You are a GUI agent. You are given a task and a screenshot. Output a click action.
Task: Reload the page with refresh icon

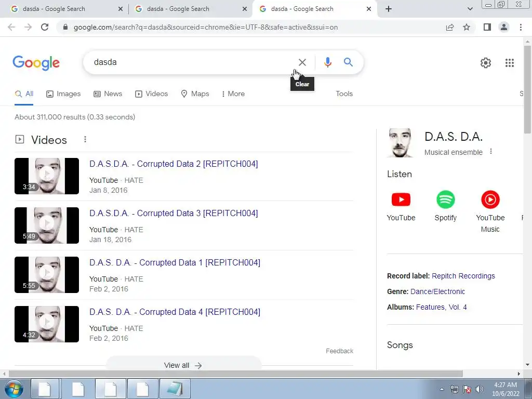tap(45, 27)
